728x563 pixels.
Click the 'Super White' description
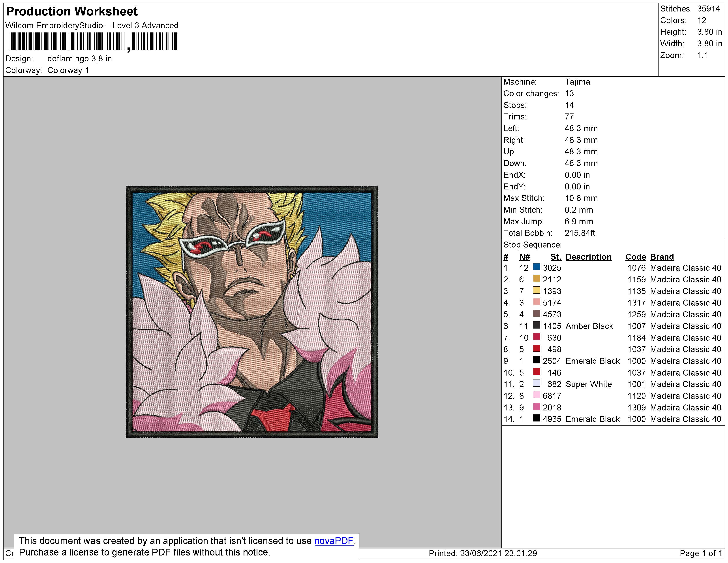(589, 384)
